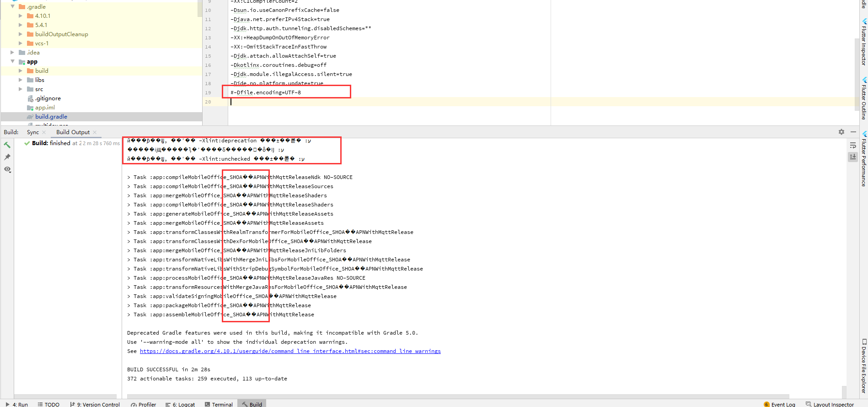Open the eye view options menu
Viewport: 868px width, 407px height.
coord(7,169)
